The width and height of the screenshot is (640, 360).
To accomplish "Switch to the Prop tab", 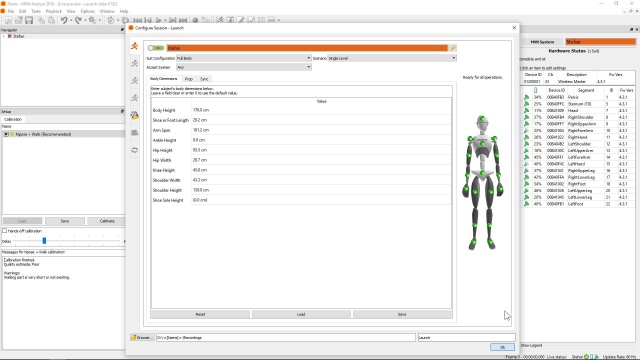I will (189, 79).
